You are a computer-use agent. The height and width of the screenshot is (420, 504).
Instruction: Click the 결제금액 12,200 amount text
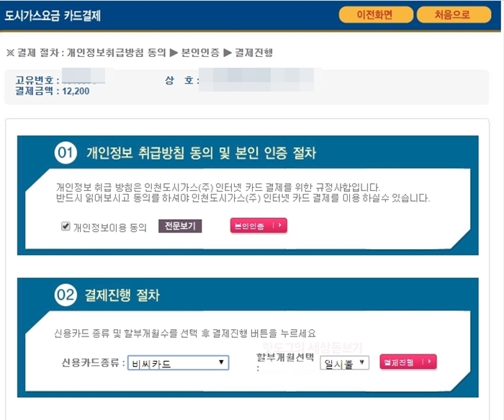pos(52,91)
